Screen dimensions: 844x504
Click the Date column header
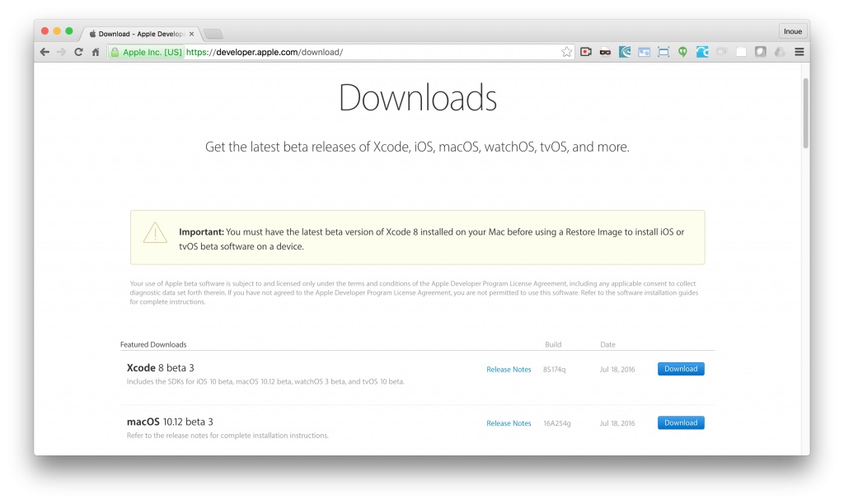pos(607,345)
